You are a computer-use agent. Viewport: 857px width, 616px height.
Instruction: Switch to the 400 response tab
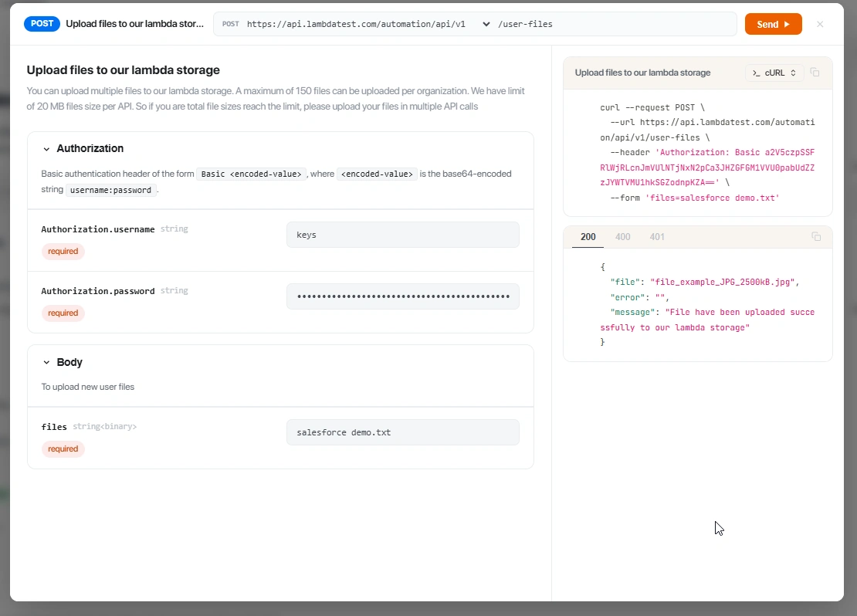tap(622, 237)
